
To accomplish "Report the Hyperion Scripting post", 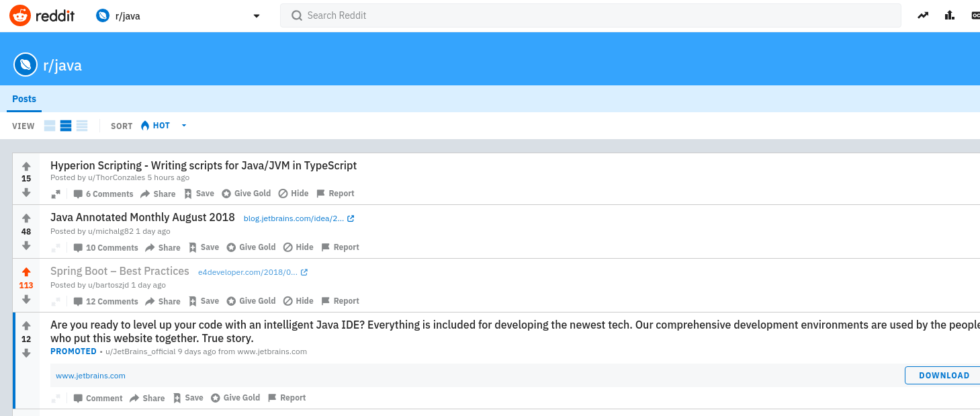I will pos(335,194).
